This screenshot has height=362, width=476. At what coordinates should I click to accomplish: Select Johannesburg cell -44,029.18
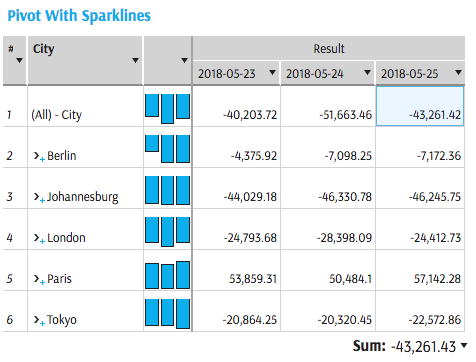[x=236, y=189]
